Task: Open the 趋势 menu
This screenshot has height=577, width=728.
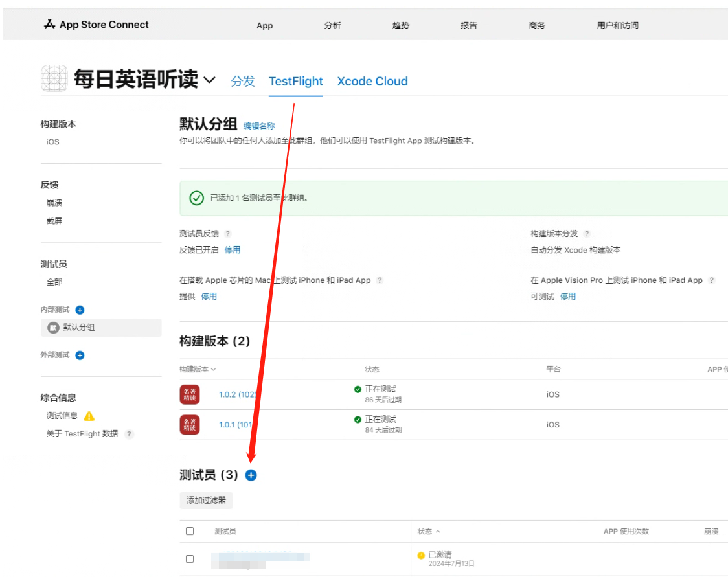Action: [401, 25]
